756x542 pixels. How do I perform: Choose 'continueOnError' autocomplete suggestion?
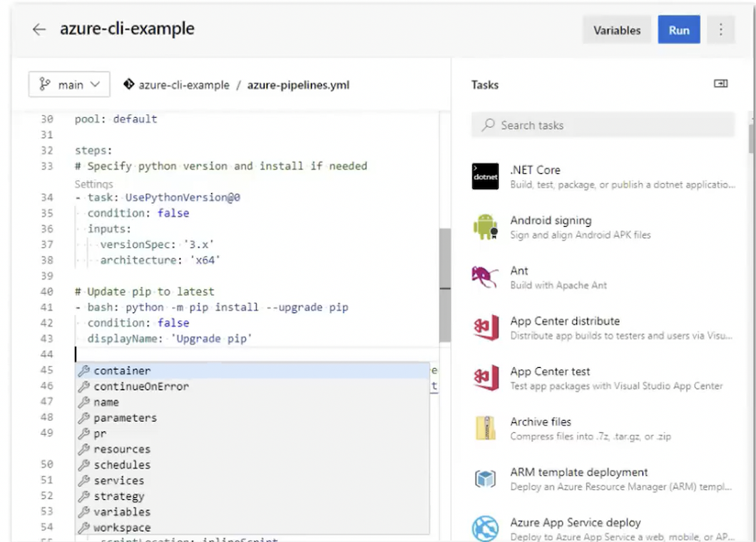pyautogui.click(x=141, y=387)
